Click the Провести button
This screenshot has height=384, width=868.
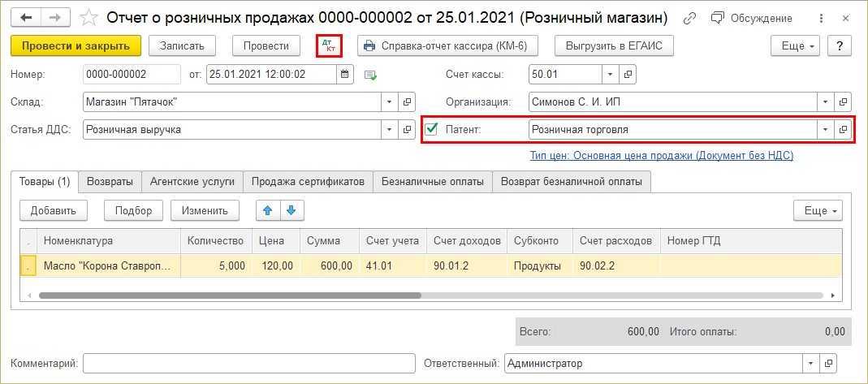pos(266,46)
